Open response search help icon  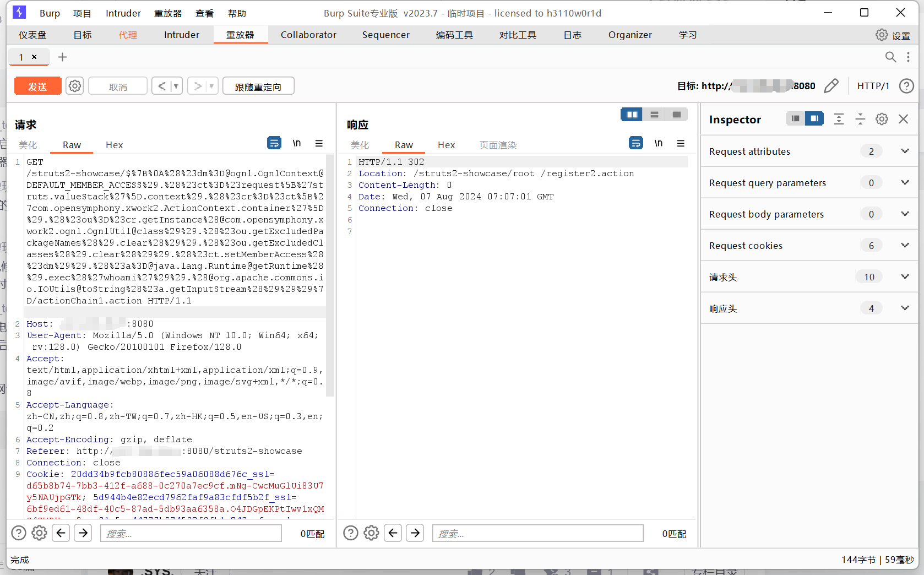[351, 533]
